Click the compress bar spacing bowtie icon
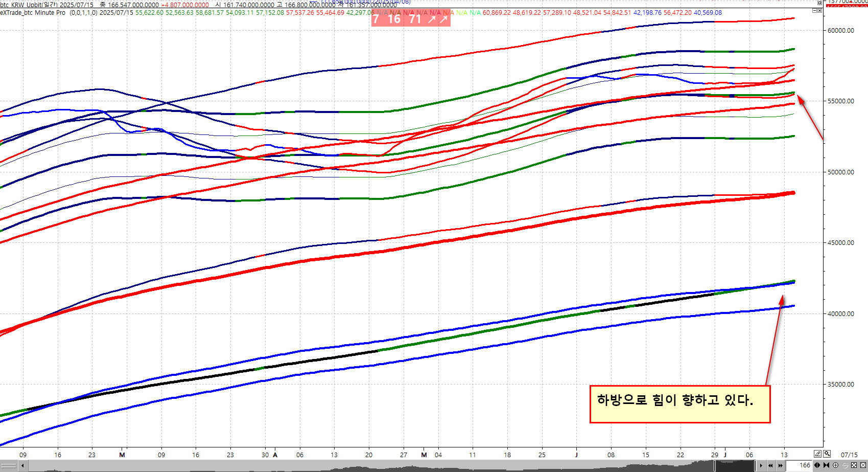The width and height of the screenshot is (868, 472). coord(826,465)
